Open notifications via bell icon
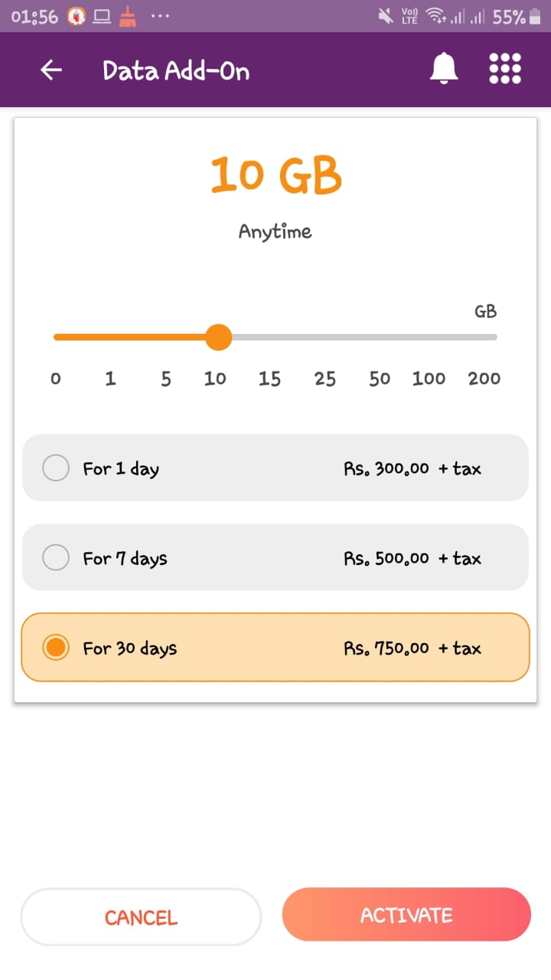This screenshot has height=980, width=551. tap(444, 70)
